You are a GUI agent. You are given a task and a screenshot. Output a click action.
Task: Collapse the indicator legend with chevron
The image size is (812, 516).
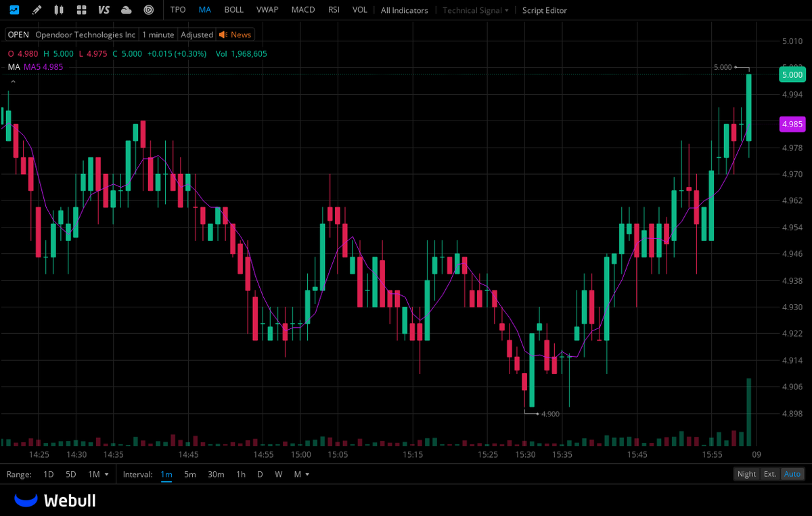click(13, 82)
